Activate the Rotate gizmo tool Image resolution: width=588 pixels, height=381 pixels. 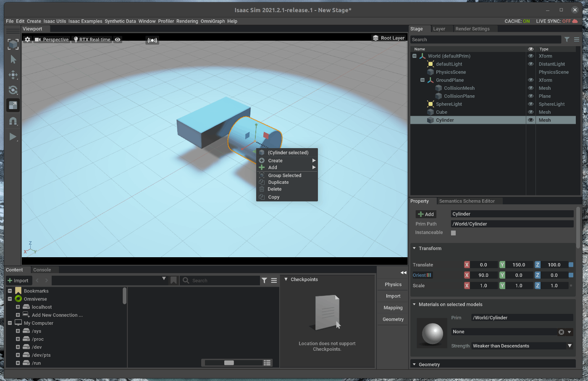point(13,90)
